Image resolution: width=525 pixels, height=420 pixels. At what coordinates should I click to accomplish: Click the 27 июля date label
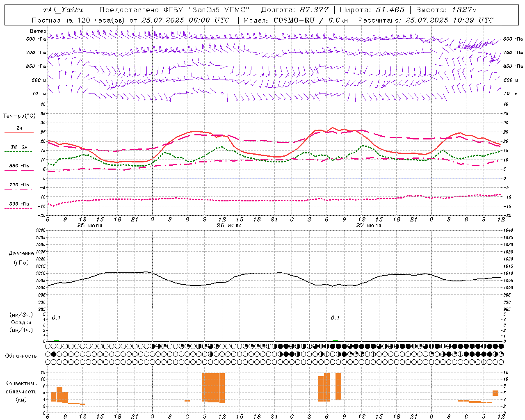(x=368, y=226)
